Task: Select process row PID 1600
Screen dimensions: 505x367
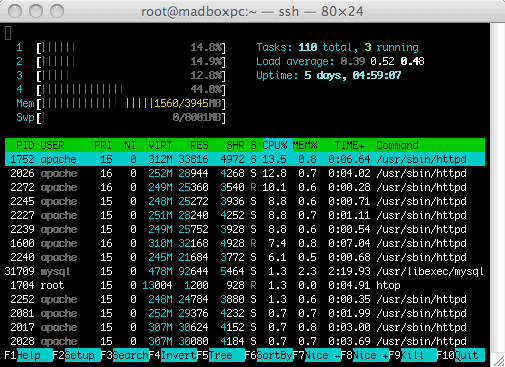Action: click(245, 243)
